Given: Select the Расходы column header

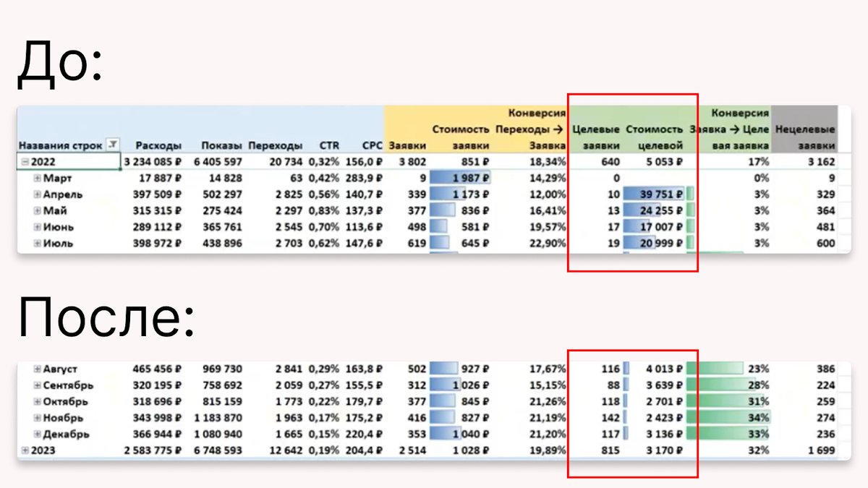Looking at the screenshot, I should [158, 145].
